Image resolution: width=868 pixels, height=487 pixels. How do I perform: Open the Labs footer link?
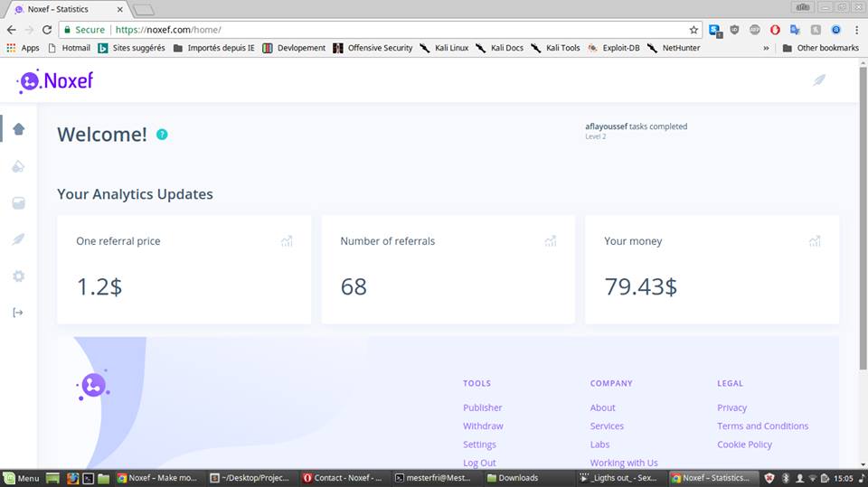(599, 445)
